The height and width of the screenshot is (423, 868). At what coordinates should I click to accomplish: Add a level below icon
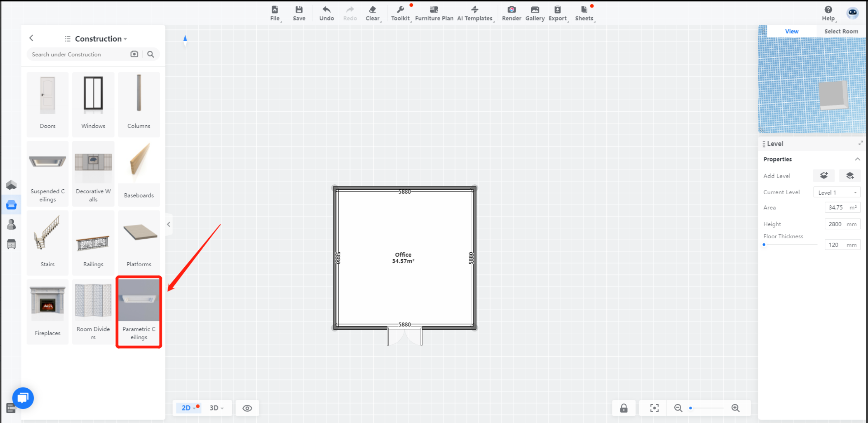point(850,176)
